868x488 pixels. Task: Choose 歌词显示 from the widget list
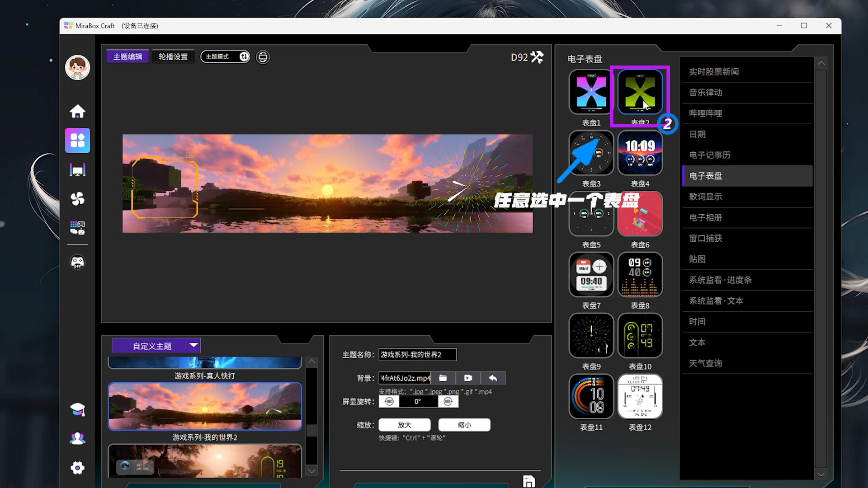pos(747,197)
